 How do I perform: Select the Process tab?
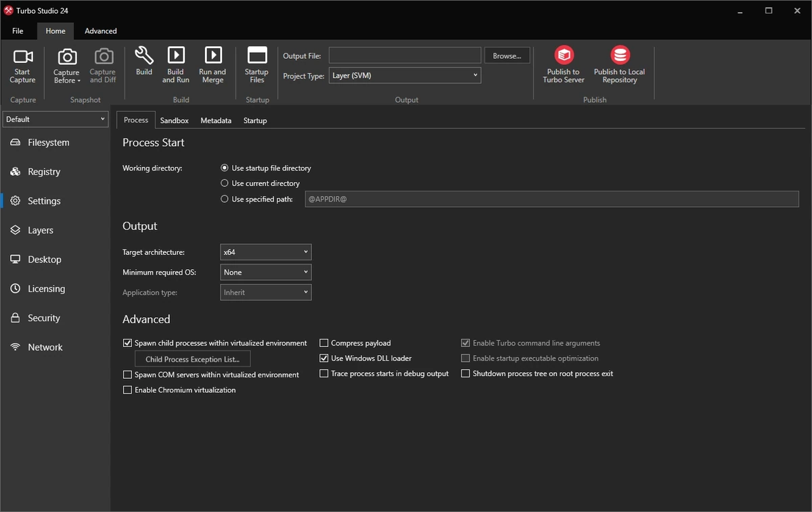click(x=136, y=120)
